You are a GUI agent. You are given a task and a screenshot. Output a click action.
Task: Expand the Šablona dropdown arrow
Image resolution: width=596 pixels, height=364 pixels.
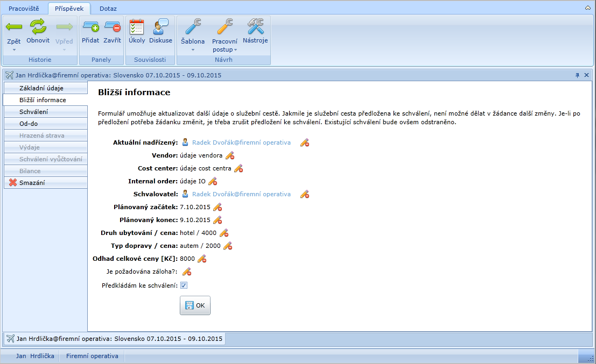[192, 50]
